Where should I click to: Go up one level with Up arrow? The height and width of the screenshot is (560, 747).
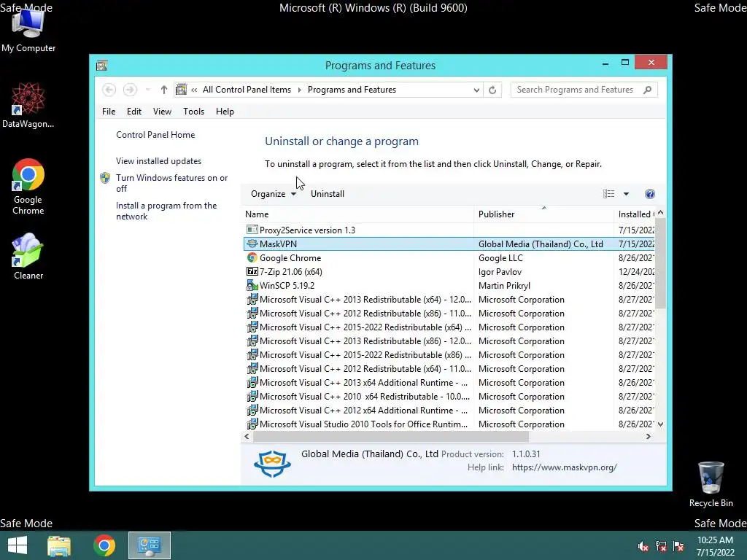click(164, 90)
